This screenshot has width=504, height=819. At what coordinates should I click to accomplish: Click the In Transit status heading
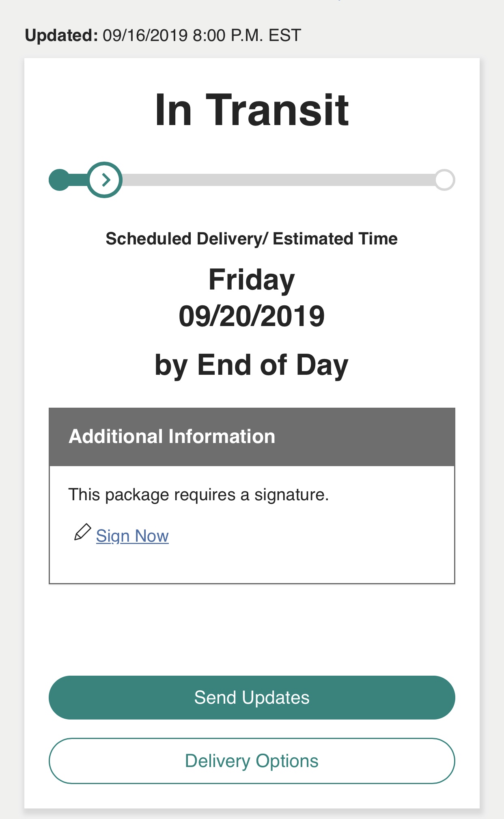click(x=252, y=110)
